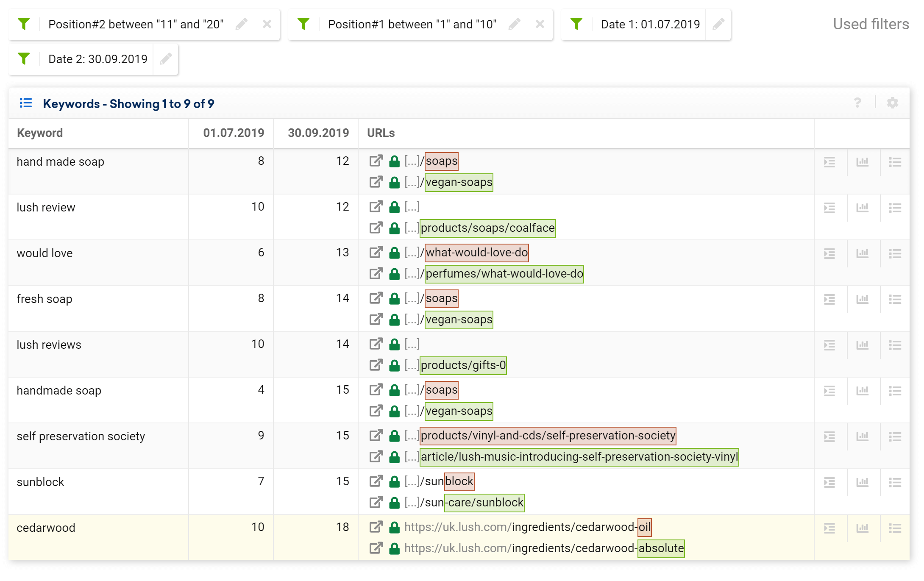The width and height of the screenshot is (924, 581).
Task: Open external link for sun-care/sunblock URL
Action: click(376, 503)
